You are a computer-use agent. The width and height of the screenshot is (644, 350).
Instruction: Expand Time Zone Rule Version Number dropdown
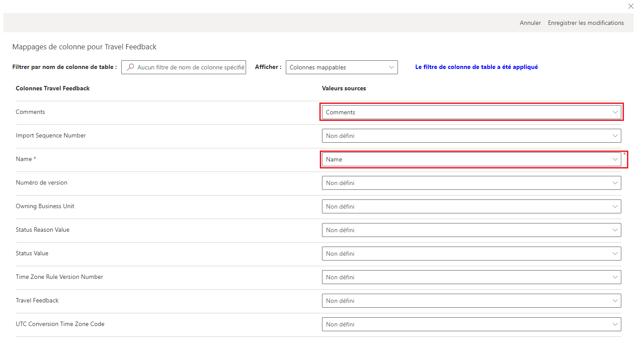471,277
